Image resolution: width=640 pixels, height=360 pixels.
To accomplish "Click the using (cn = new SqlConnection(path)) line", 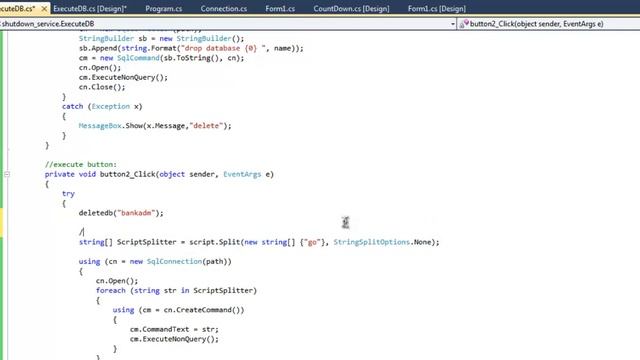I will pyautogui.click(x=155, y=262).
